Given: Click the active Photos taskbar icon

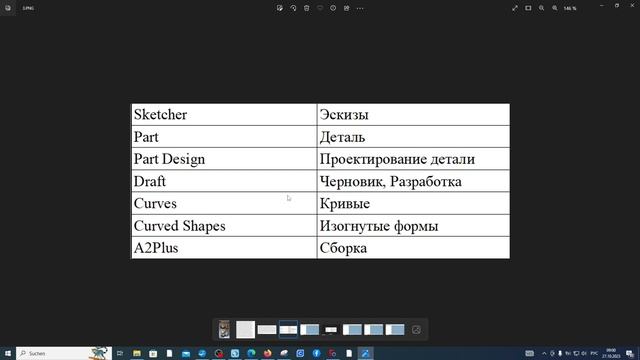Looking at the screenshot, I should point(365,353).
